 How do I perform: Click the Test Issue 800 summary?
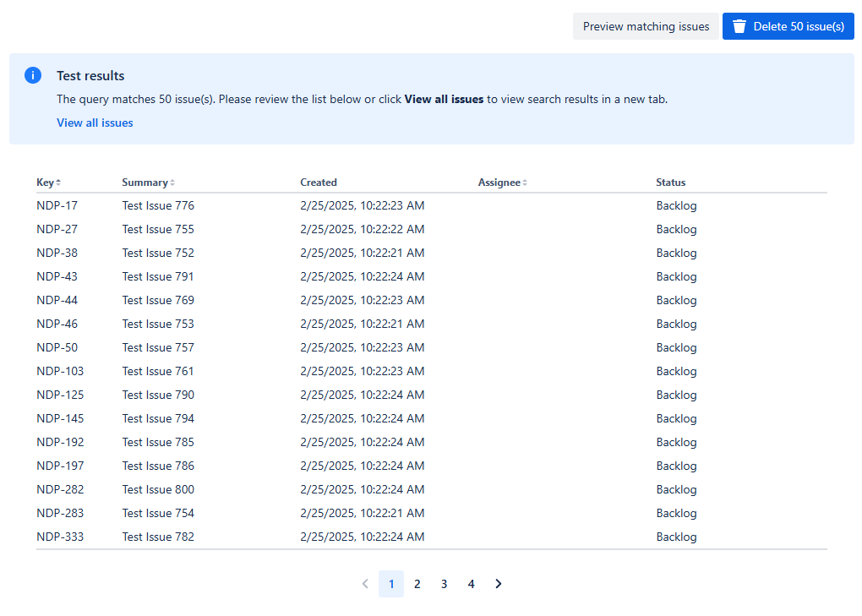158,489
